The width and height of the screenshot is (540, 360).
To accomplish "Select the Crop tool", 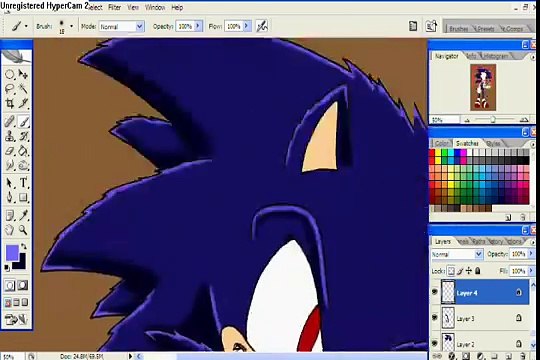I will (10, 103).
